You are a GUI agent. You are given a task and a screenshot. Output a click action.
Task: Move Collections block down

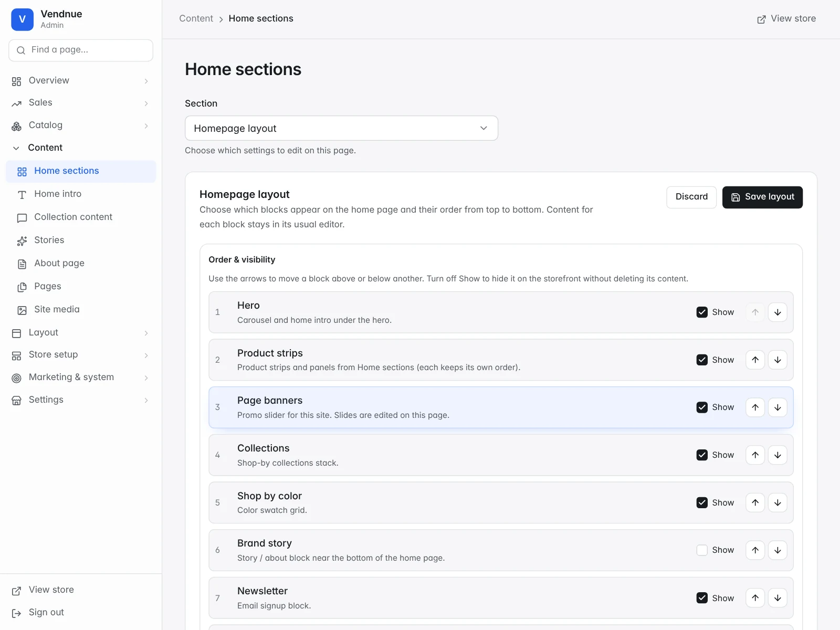click(x=778, y=455)
